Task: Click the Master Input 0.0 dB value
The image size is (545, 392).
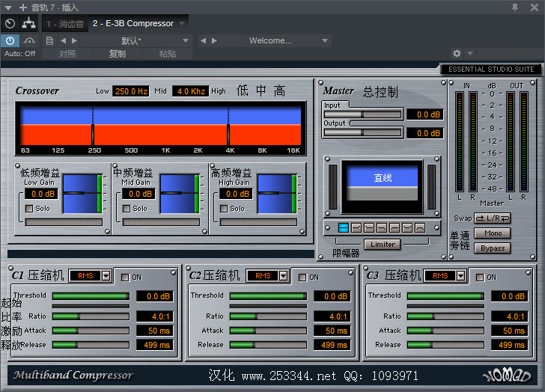Action: pos(424,114)
